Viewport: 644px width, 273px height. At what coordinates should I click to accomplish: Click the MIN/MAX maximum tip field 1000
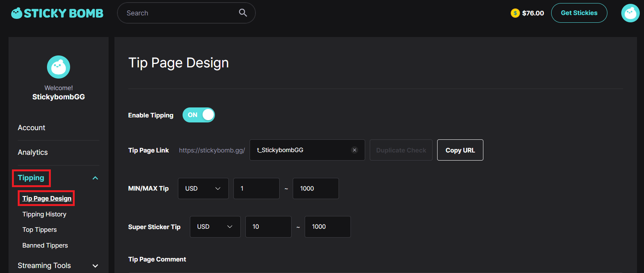click(x=316, y=188)
